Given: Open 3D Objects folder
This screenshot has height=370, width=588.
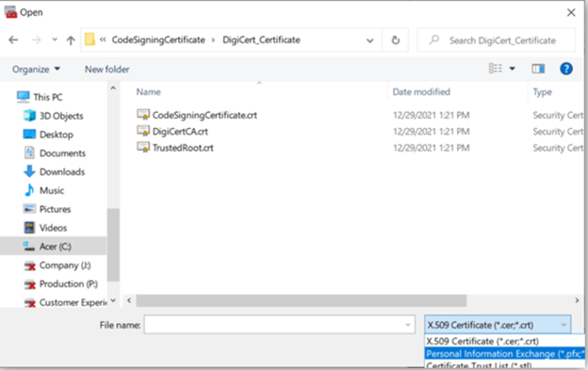Looking at the screenshot, I should click(x=61, y=116).
